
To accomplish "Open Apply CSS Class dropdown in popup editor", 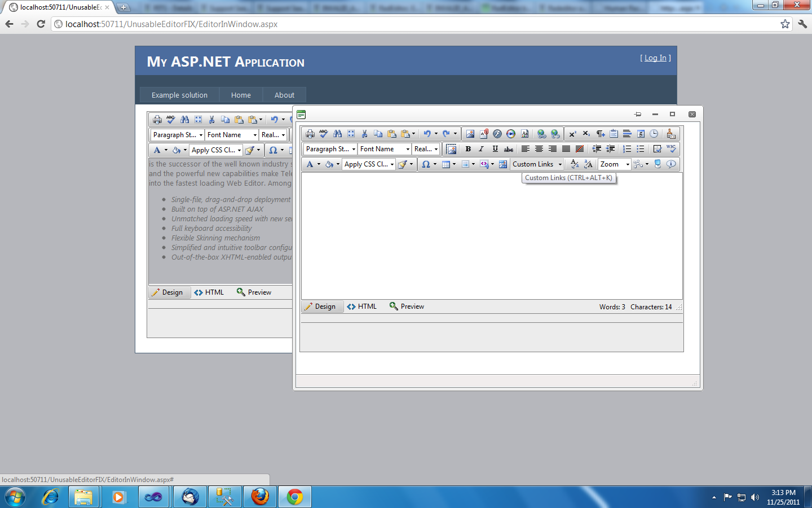I will [369, 164].
